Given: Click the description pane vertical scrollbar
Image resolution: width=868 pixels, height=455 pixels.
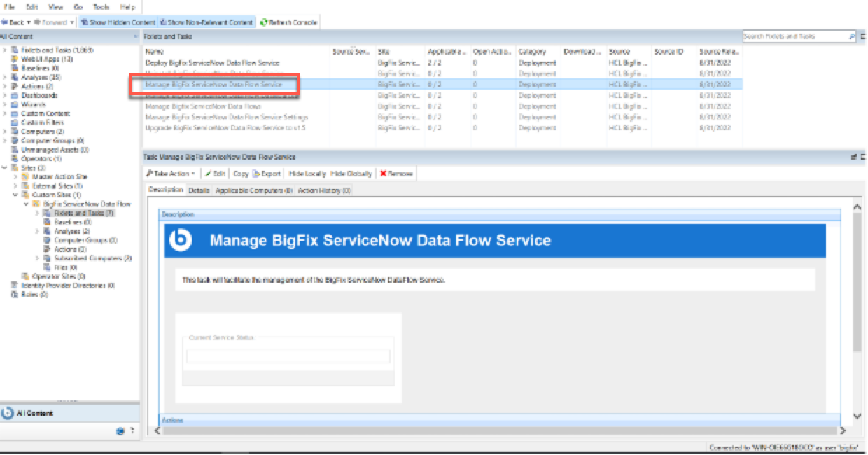Looking at the screenshot, I should click(857, 281).
